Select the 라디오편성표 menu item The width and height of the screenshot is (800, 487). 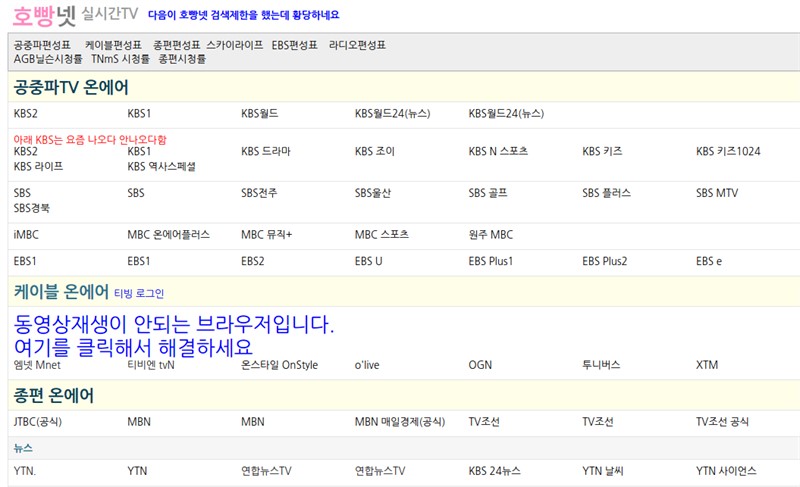point(357,45)
